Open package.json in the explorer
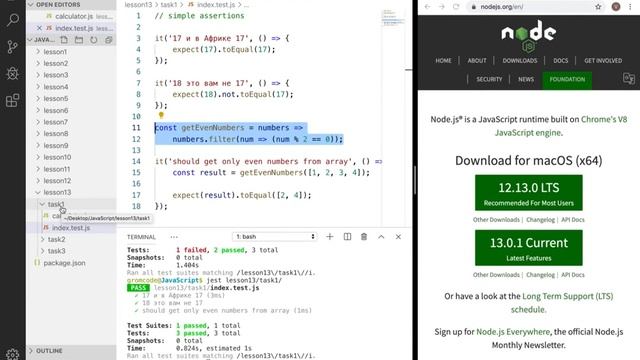 [64, 263]
